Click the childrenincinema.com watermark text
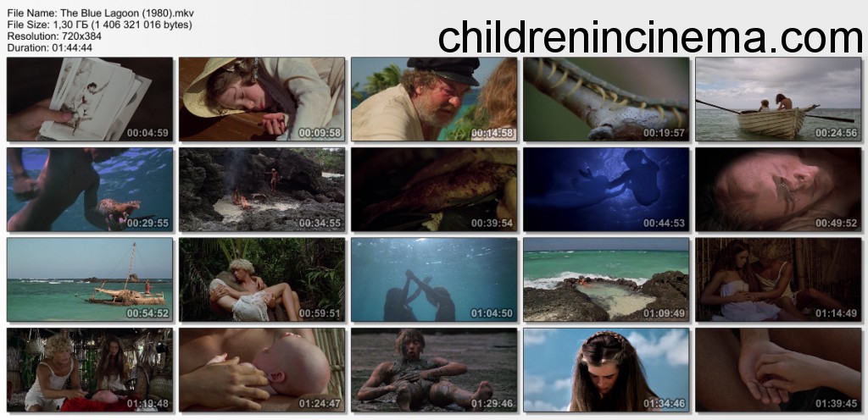868x420 pixels. tap(650, 37)
